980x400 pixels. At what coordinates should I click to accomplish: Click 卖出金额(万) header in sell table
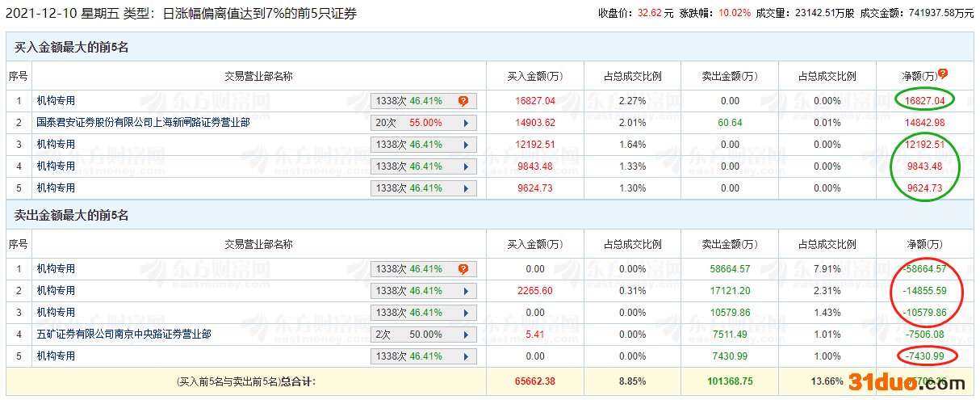pyautogui.click(x=730, y=245)
